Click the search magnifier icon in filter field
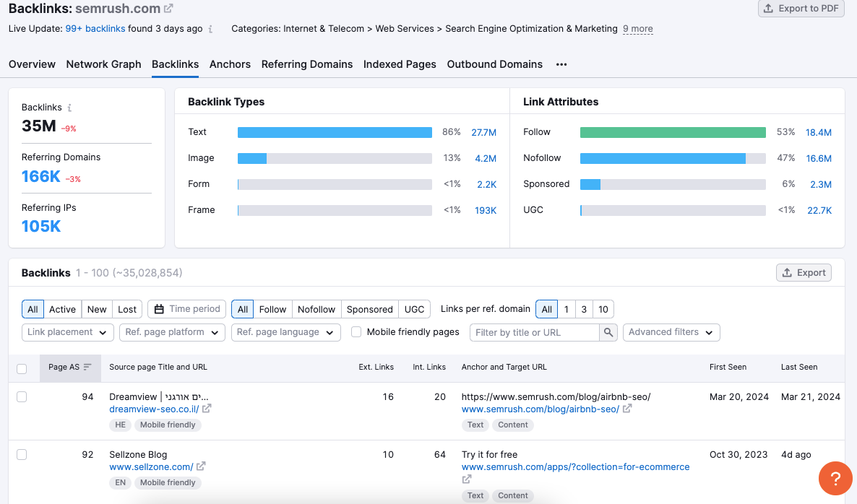 pyautogui.click(x=608, y=332)
